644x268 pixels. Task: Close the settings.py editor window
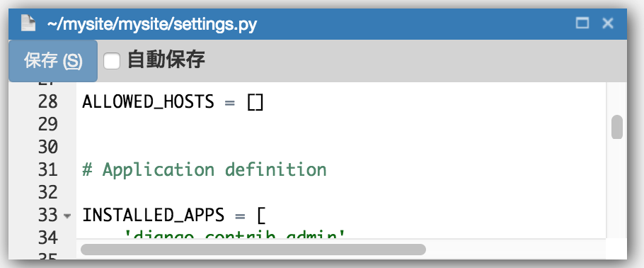608,23
